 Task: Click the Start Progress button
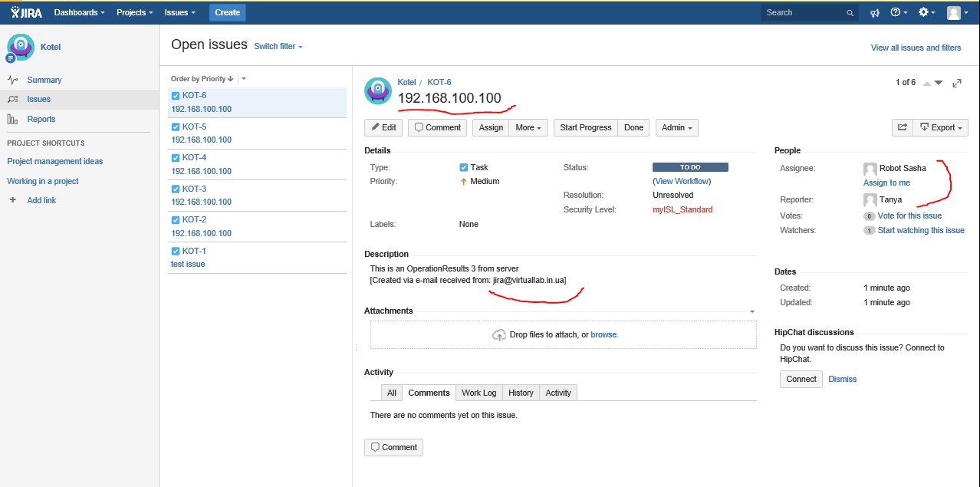[x=586, y=127]
